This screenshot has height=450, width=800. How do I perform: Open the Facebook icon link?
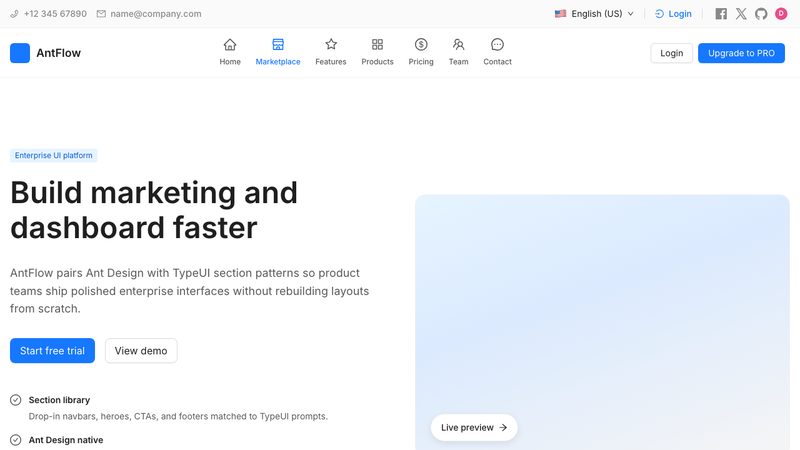pyautogui.click(x=721, y=14)
